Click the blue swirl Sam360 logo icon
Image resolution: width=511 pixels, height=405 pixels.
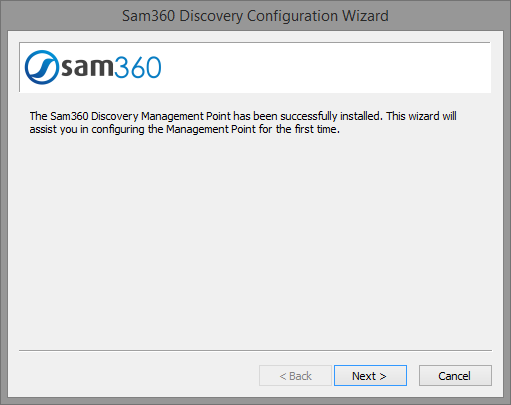click(42, 67)
